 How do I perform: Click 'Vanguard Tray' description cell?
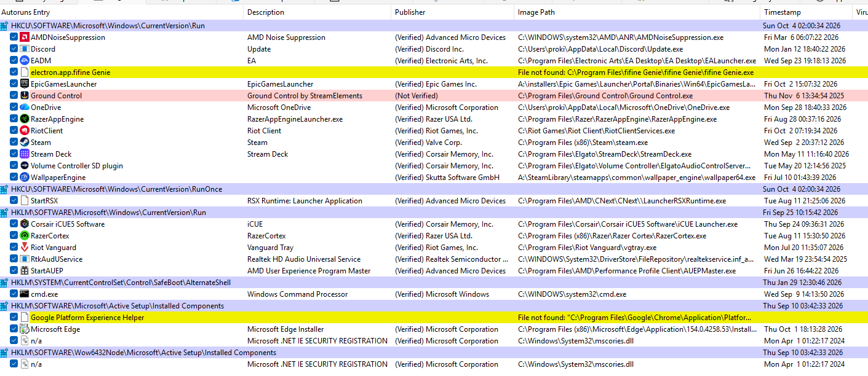(x=271, y=248)
